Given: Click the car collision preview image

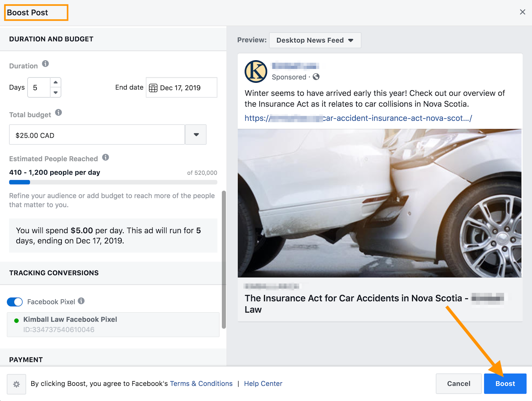Looking at the screenshot, I should 379,203.
